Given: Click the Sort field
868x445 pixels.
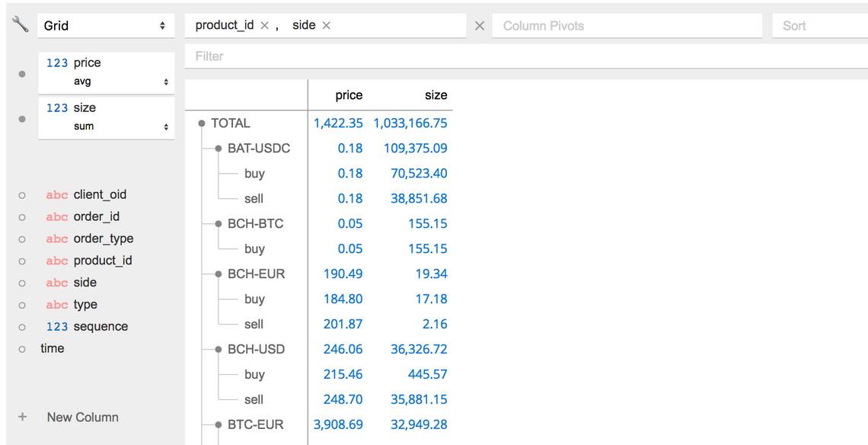Looking at the screenshot, I should [819, 26].
